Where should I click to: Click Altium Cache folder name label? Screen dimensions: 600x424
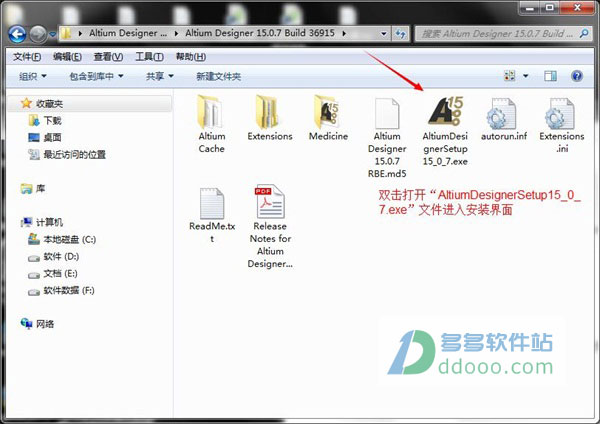coord(212,142)
